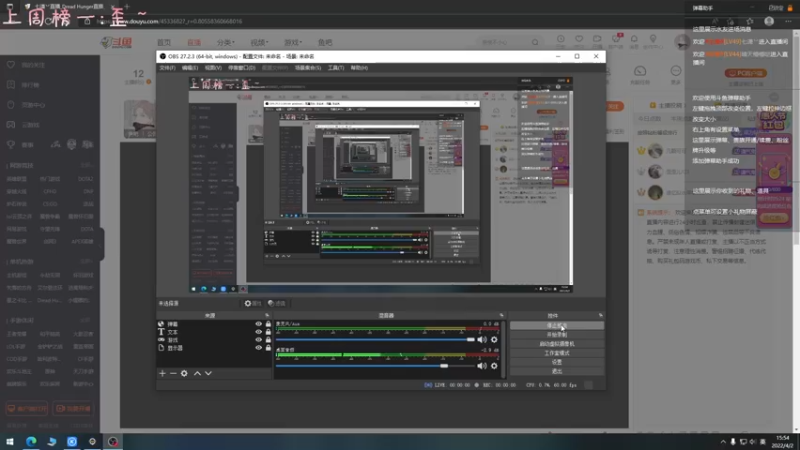The image size is (800, 450).
Task: Move the selected source down
Action: 208,373
